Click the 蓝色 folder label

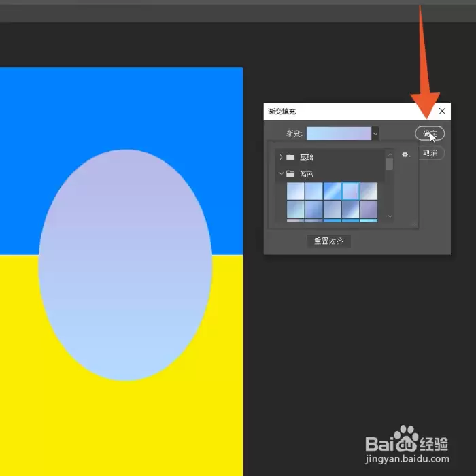coord(306,174)
